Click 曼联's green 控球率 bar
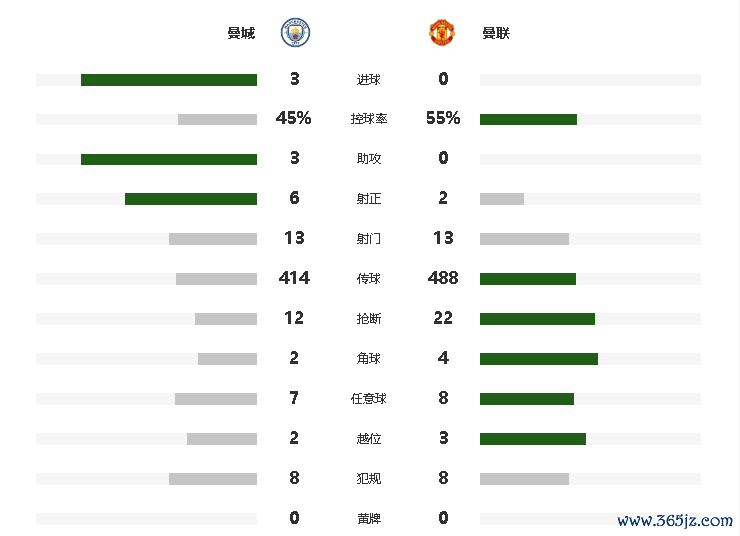 point(528,119)
